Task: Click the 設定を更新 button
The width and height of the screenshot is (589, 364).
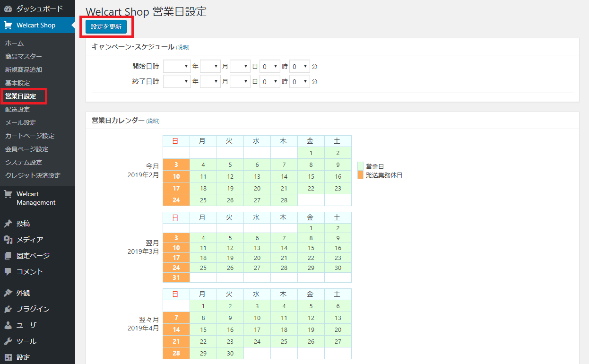Action: click(106, 27)
